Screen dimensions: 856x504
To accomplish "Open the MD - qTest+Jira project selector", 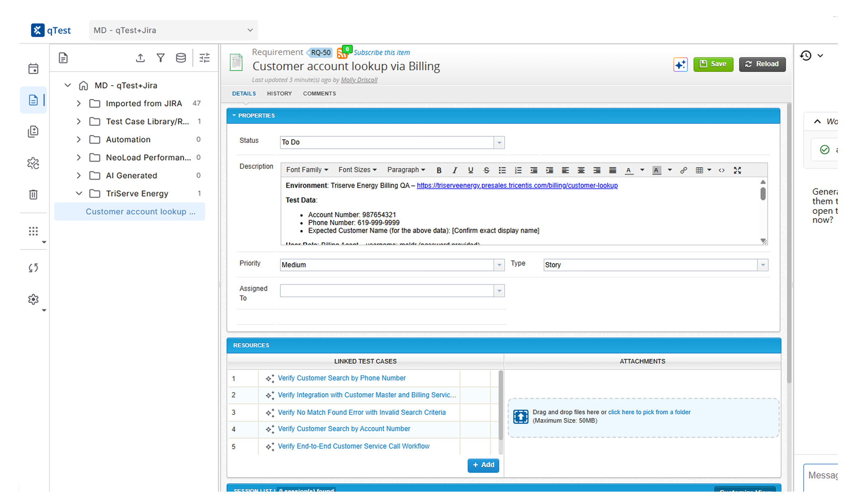I will tap(173, 30).
